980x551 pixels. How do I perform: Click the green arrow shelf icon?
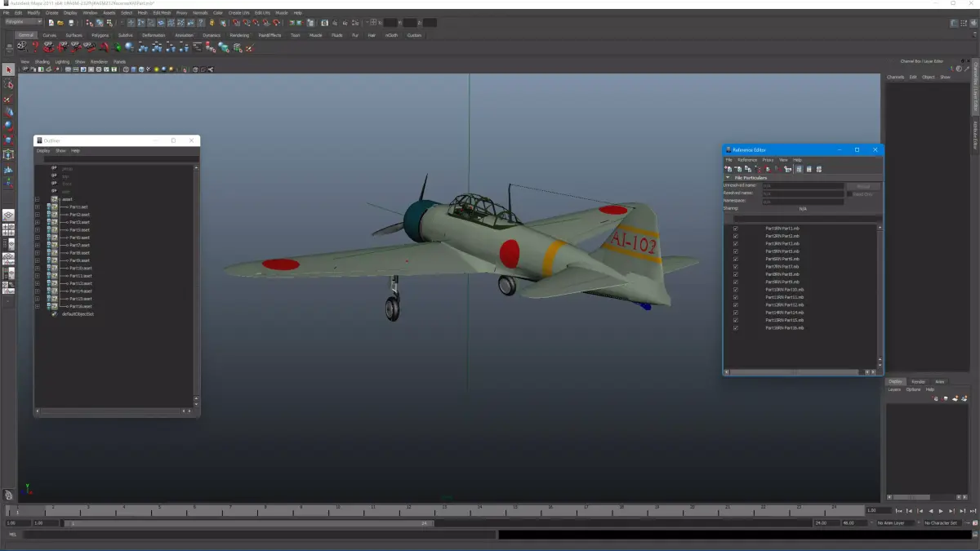pos(116,47)
